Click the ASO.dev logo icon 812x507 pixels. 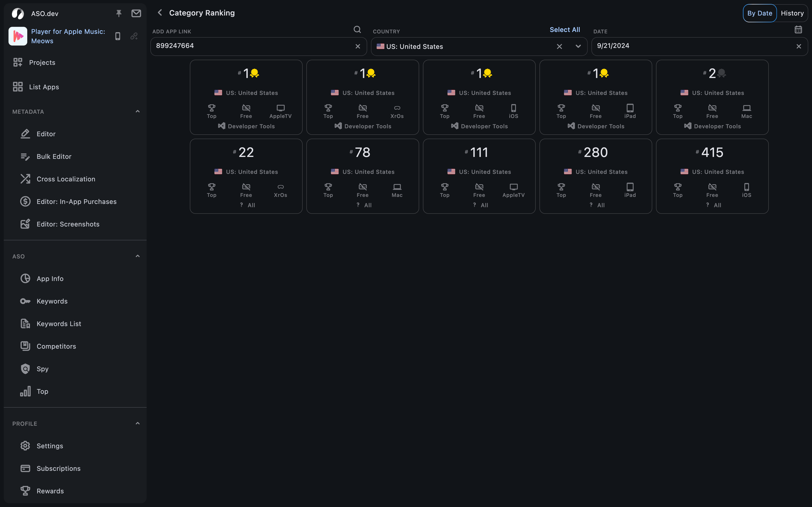click(x=18, y=13)
